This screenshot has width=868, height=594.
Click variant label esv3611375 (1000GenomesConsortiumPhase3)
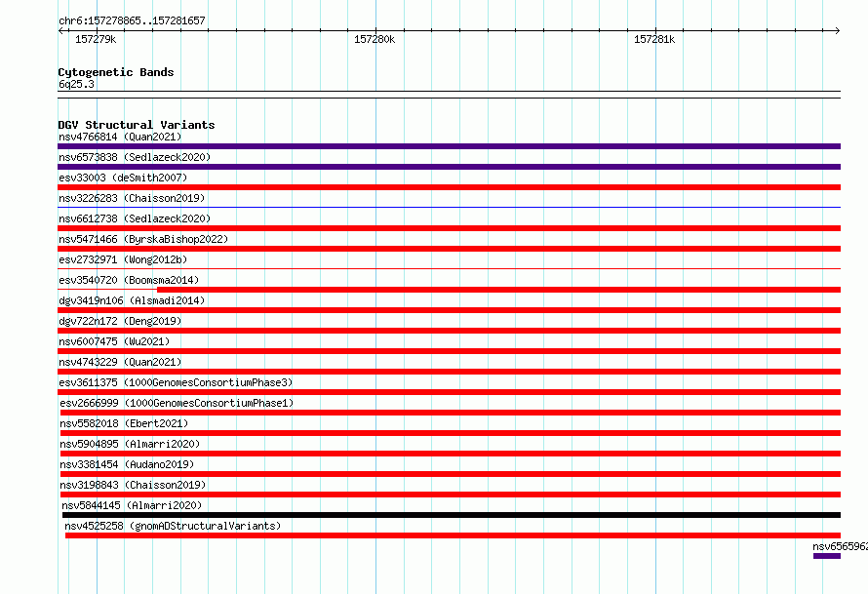(176, 382)
